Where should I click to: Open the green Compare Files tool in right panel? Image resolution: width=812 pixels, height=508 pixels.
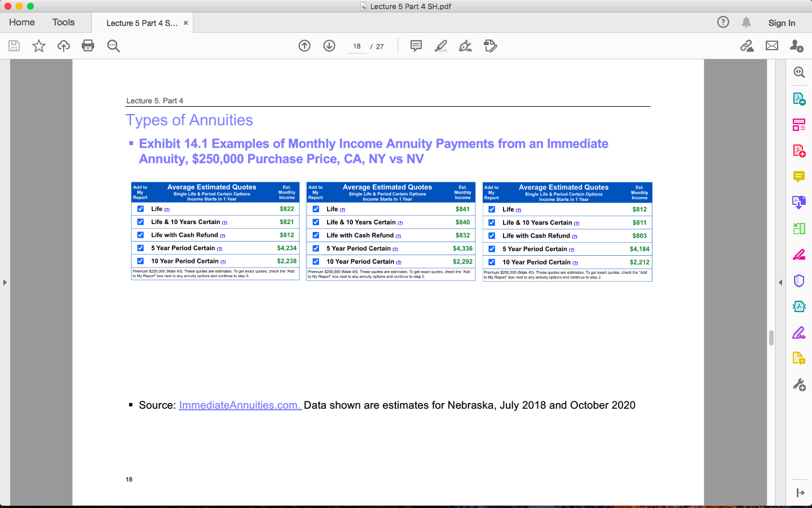(x=799, y=229)
